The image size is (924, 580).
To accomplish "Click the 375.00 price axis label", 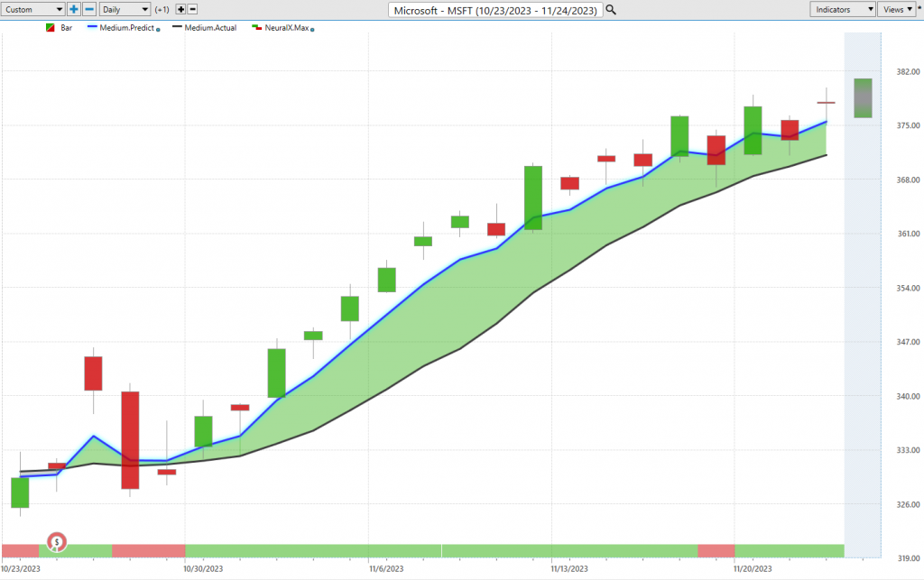I will (908, 125).
